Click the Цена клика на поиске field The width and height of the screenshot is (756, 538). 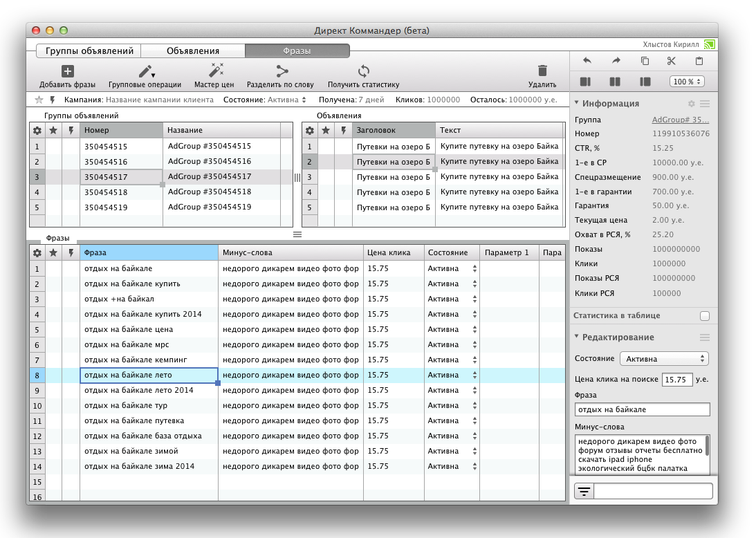(x=677, y=380)
